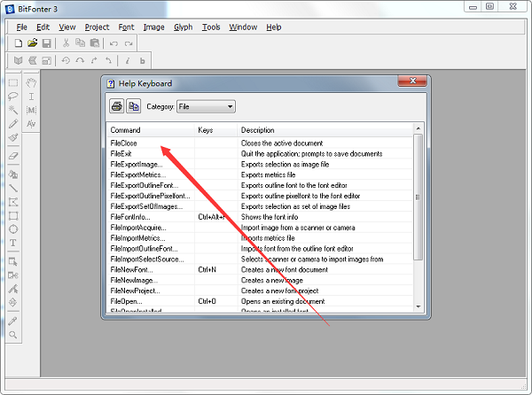This screenshot has width=532, height=395.
Task: Click the Copy icon in main toolbar
Action: [80, 43]
